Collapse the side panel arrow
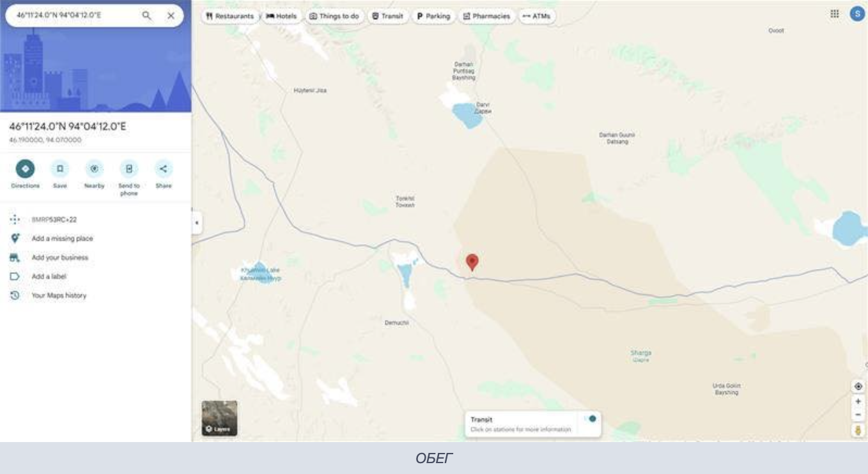Image resolution: width=868 pixels, height=474 pixels. click(x=197, y=223)
